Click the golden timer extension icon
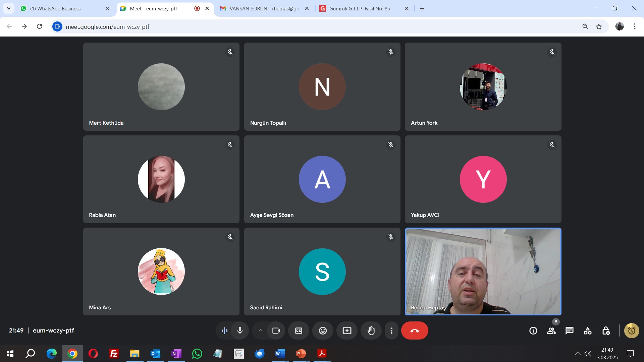This screenshot has width=644, height=362. (632, 331)
